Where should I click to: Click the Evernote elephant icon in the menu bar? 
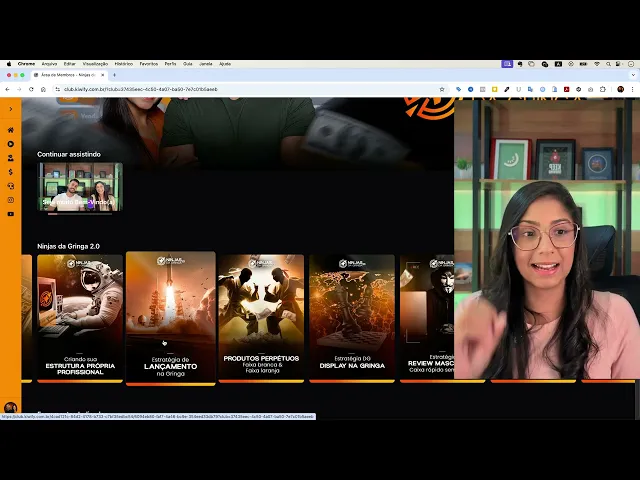520,64
